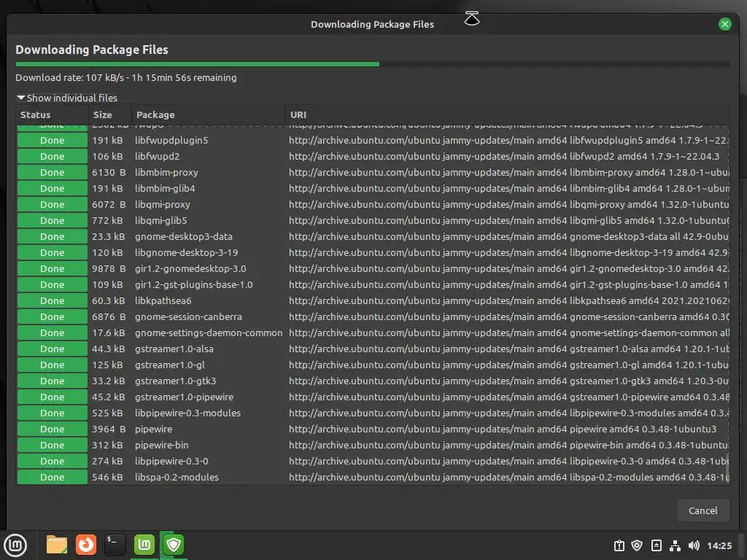Open the 14:25 clock calendar
Screen dimensions: 747x560
(x=719, y=545)
